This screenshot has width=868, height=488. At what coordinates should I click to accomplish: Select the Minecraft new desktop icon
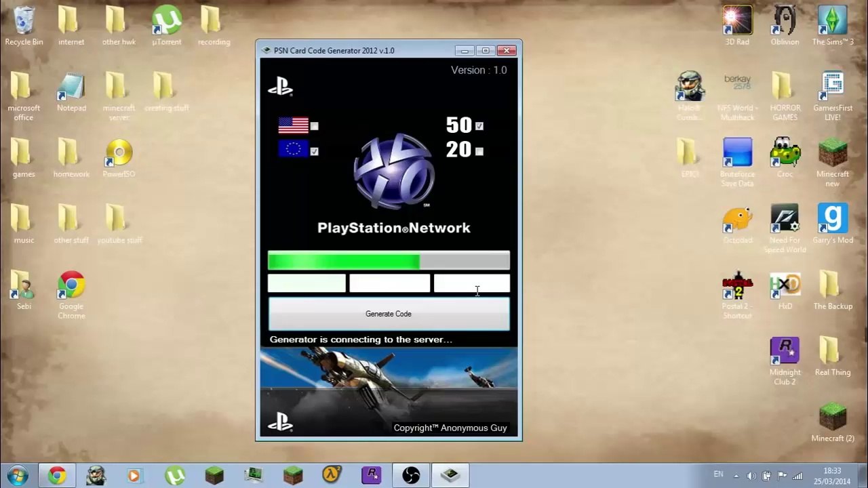[832, 163]
